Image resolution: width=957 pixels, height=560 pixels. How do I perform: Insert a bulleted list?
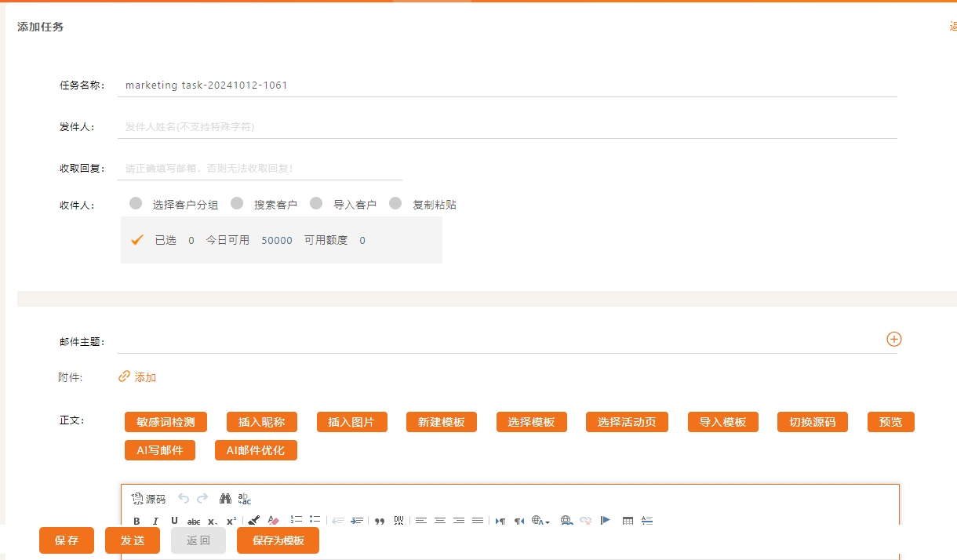(315, 519)
